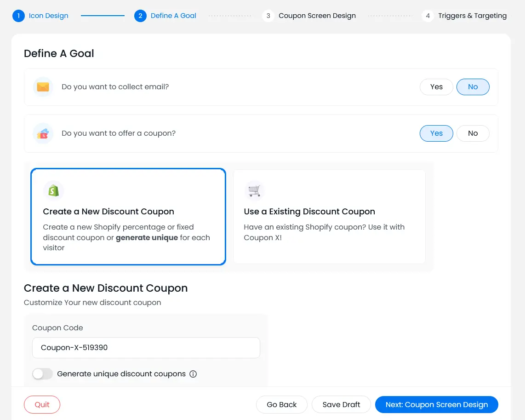The height and width of the screenshot is (420, 525).
Task: Select No for collect email
Action: click(473, 87)
